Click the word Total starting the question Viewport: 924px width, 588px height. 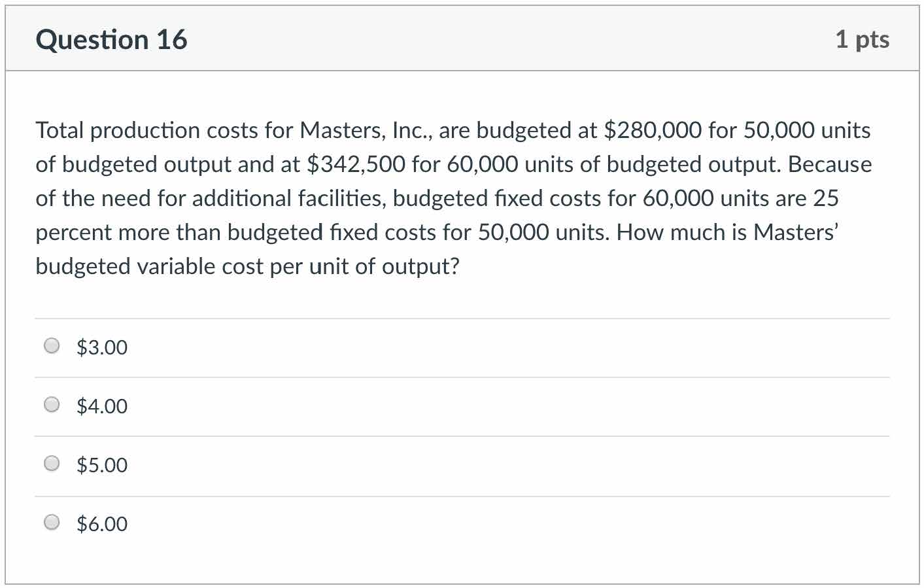coord(60,130)
